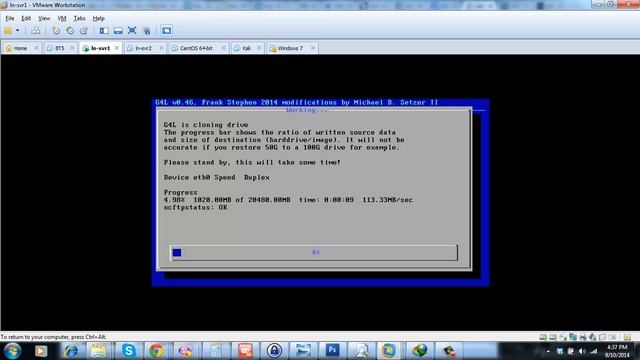Click the console view toolbar icon
The width and height of the screenshot is (640, 360).
coord(166,31)
